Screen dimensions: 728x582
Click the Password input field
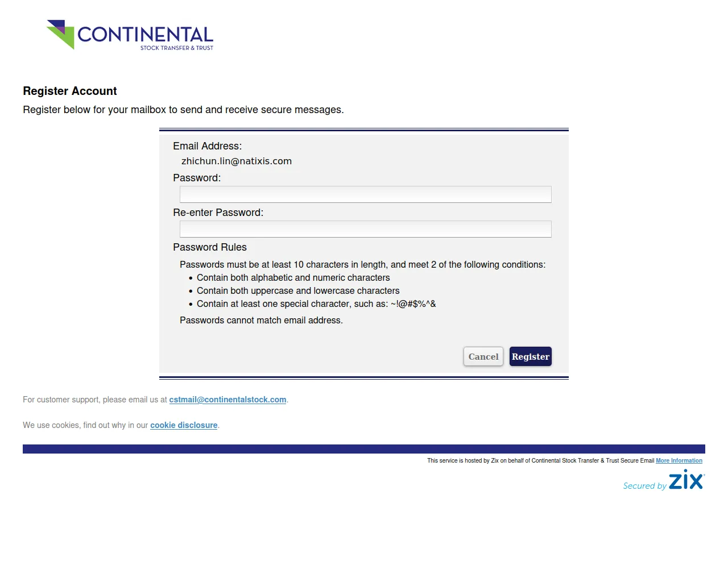(x=365, y=194)
